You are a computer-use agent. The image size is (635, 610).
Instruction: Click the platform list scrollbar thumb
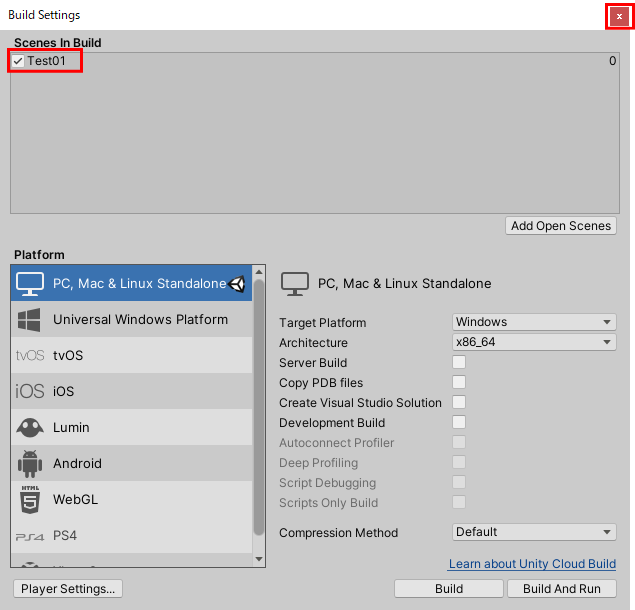(x=259, y=407)
